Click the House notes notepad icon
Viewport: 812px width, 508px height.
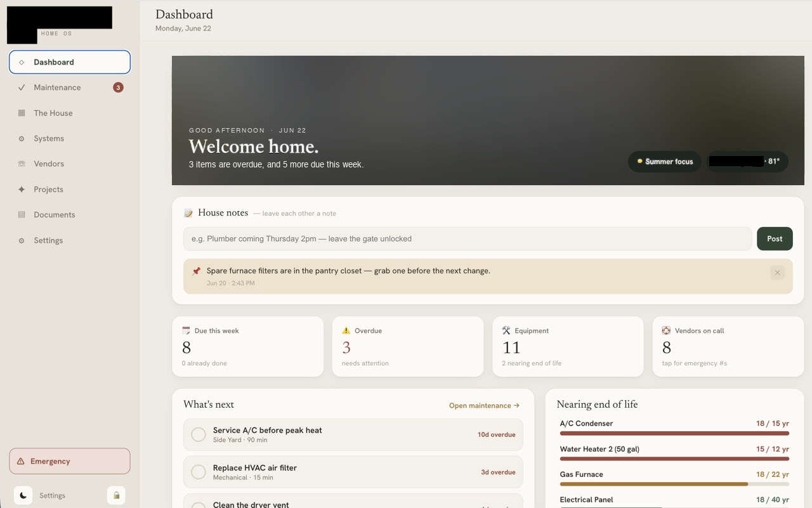click(188, 213)
